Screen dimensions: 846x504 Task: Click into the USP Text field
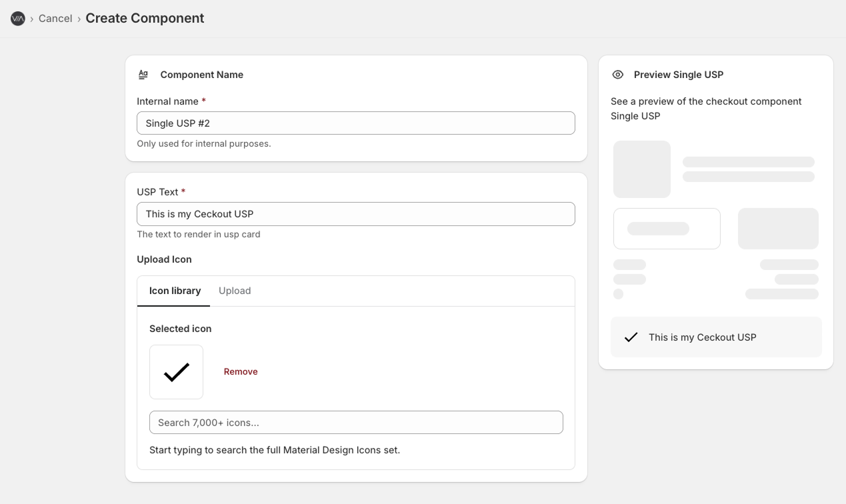[356, 214]
